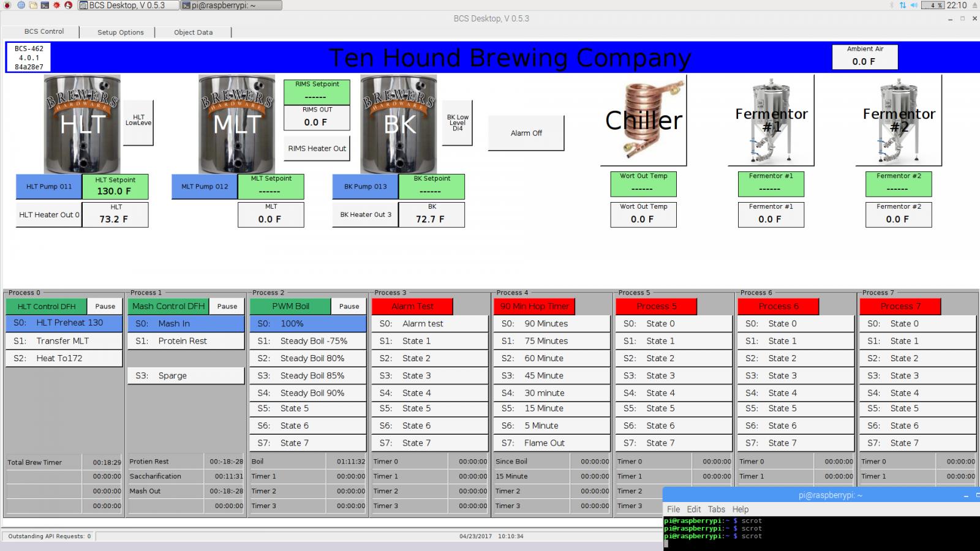This screenshot has height=551, width=980.
Task: Launch Terminal from the taskbar launcher
Action: pos(45,6)
